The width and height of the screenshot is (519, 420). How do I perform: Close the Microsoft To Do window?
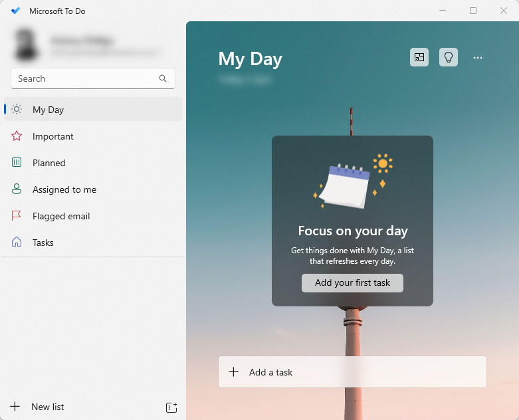[504, 11]
